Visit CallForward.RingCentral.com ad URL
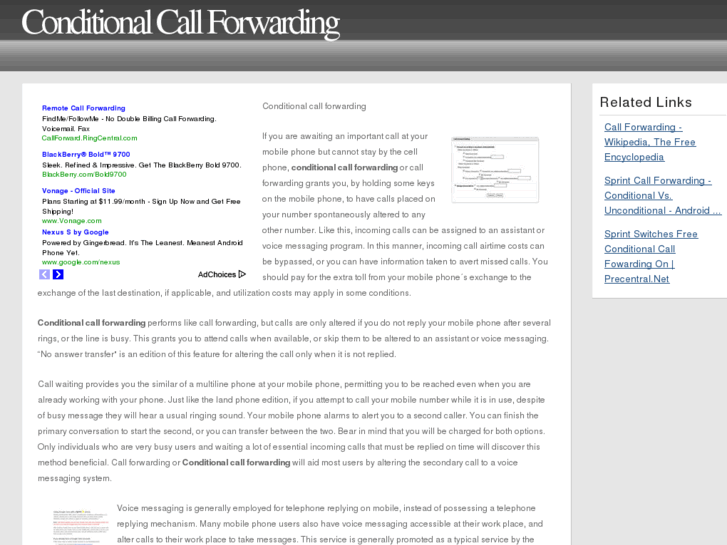The height and width of the screenshot is (545, 727). (x=89, y=138)
